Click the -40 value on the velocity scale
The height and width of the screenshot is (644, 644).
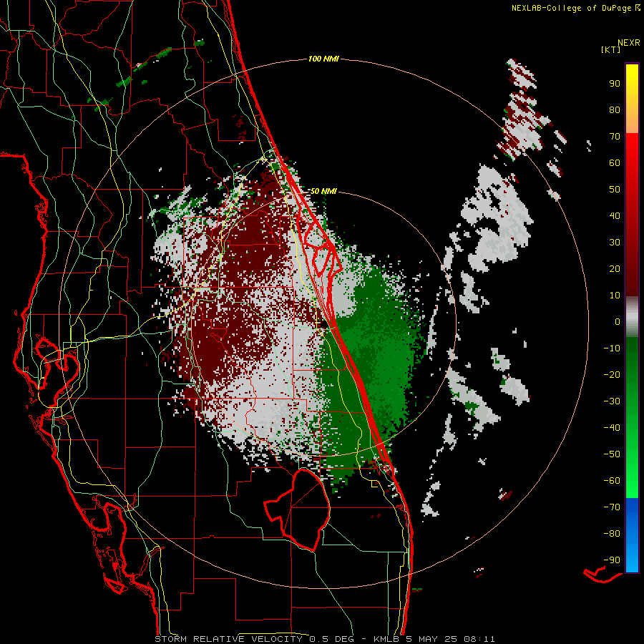pos(612,428)
